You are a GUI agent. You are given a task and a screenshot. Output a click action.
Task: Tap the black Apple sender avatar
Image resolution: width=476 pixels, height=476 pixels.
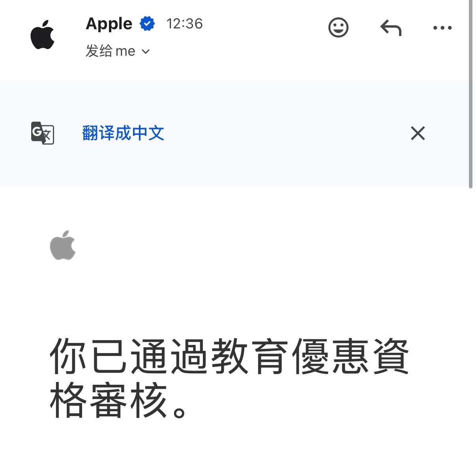[43, 35]
